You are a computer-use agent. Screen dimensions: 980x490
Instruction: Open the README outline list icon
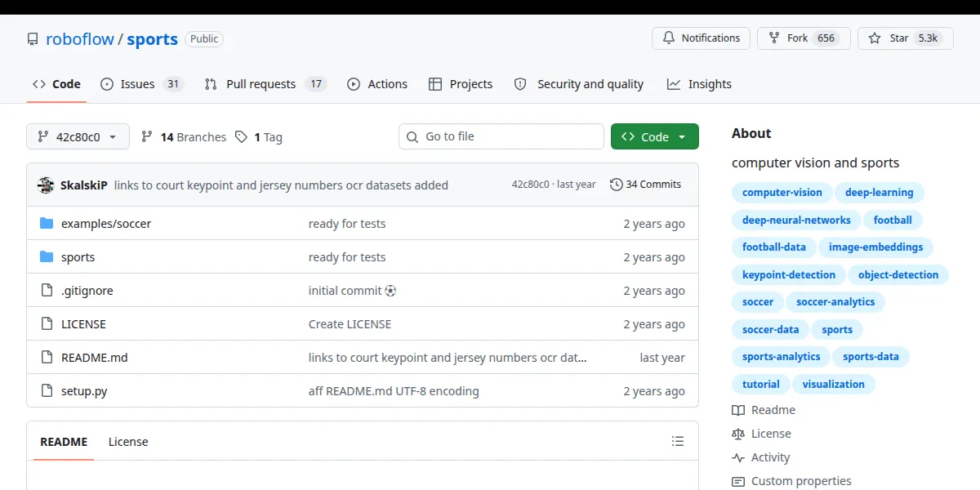[x=678, y=441]
